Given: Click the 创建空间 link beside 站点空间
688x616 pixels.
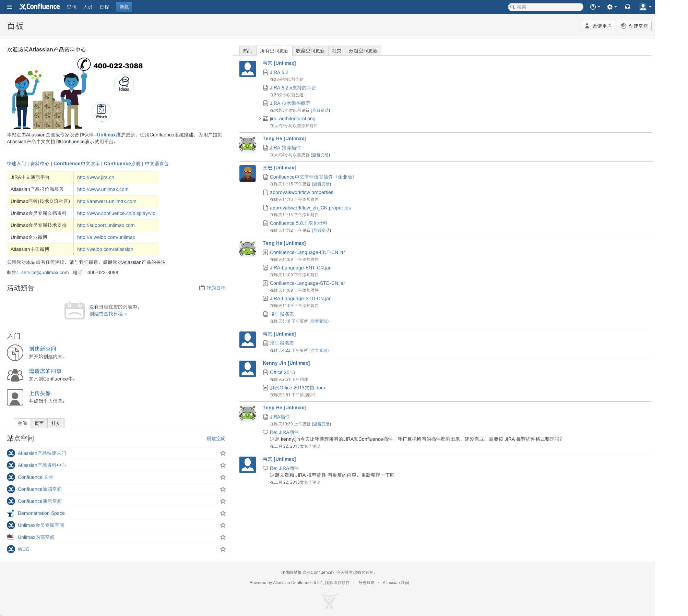Looking at the screenshot, I should pyautogui.click(x=216, y=438).
